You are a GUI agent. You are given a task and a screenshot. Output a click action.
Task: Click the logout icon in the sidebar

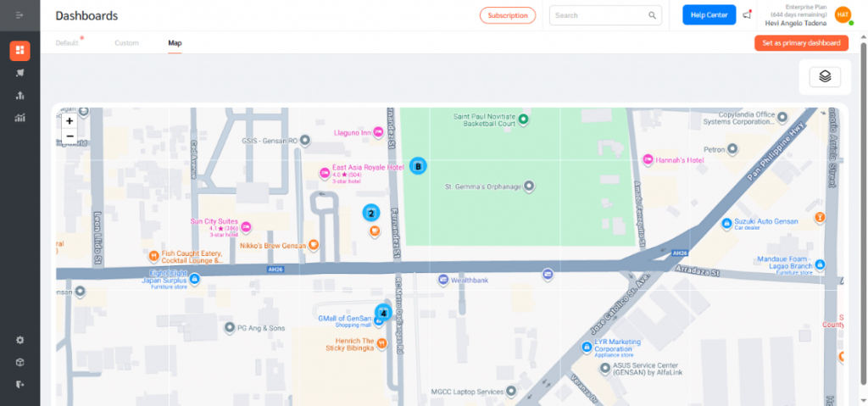tap(20, 385)
